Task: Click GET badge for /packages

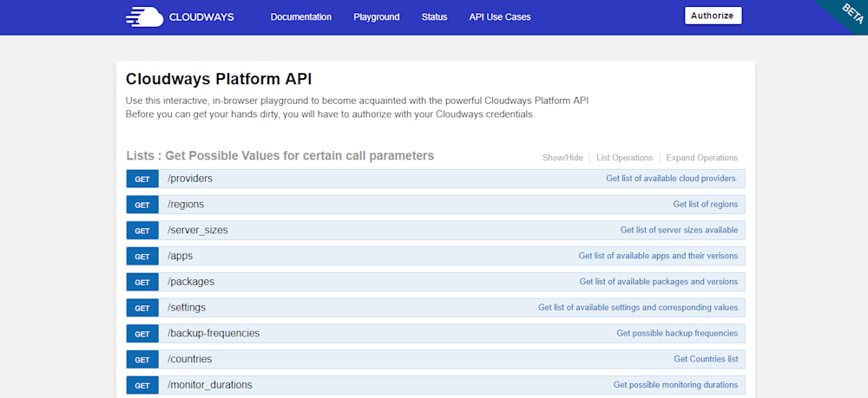Action: click(142, 282)
